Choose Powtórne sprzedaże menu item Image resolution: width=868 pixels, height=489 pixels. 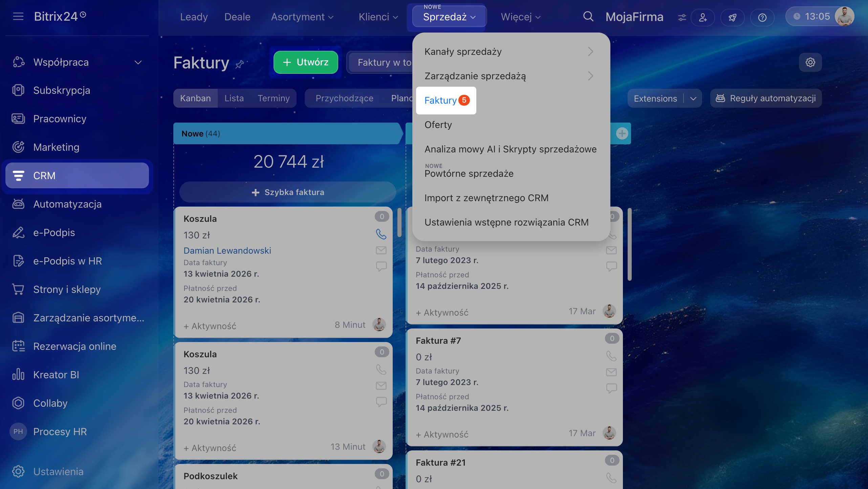tap(469, 173)
